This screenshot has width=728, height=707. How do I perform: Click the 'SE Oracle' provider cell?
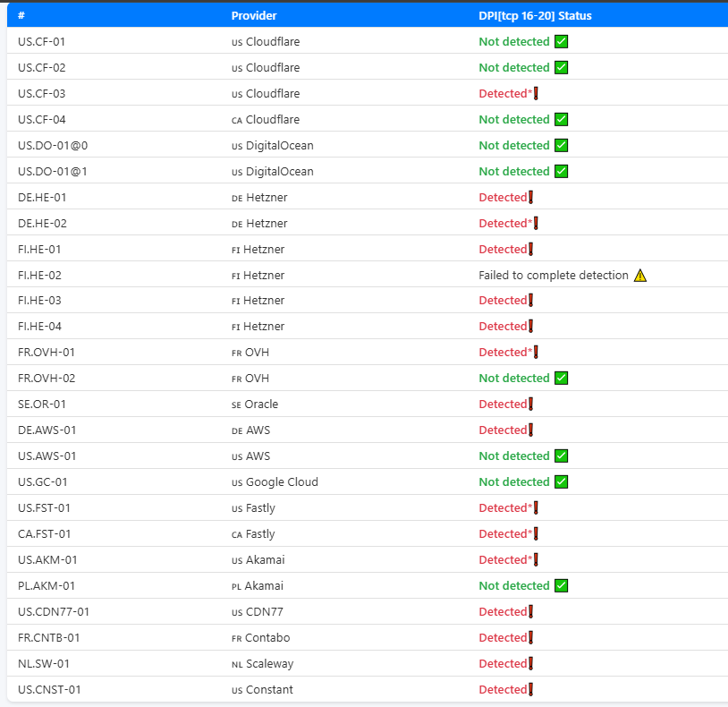click(255, 405)
